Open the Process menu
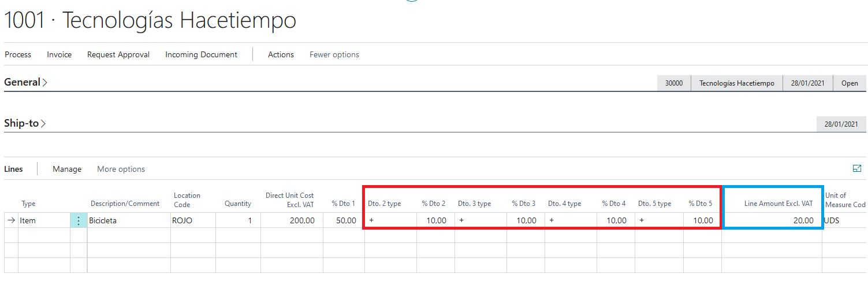 [x=18, y=54]
